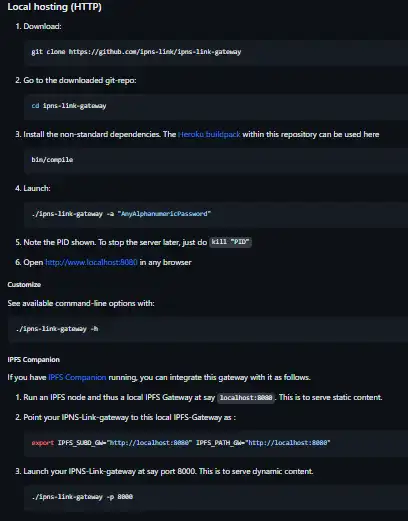This screenshot has width=408, height=521.
Task: Open the Heroku buildpack link
Action: coord(209,134)
